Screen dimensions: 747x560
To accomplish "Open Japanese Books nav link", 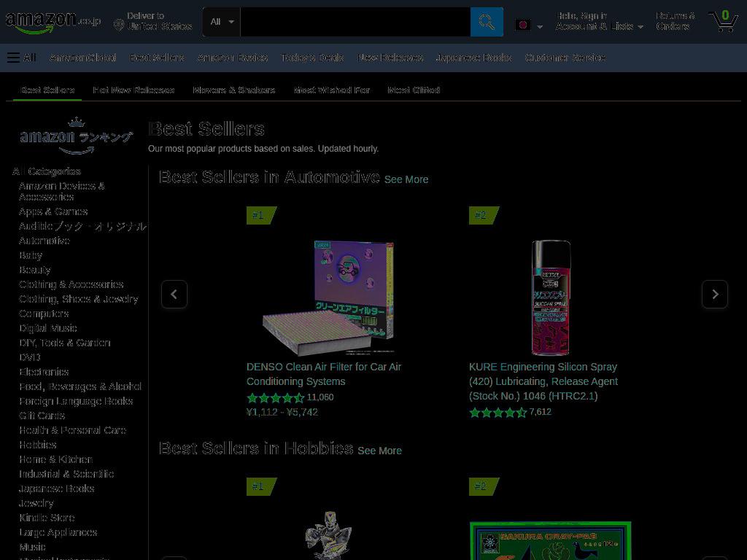I will 473,58.
